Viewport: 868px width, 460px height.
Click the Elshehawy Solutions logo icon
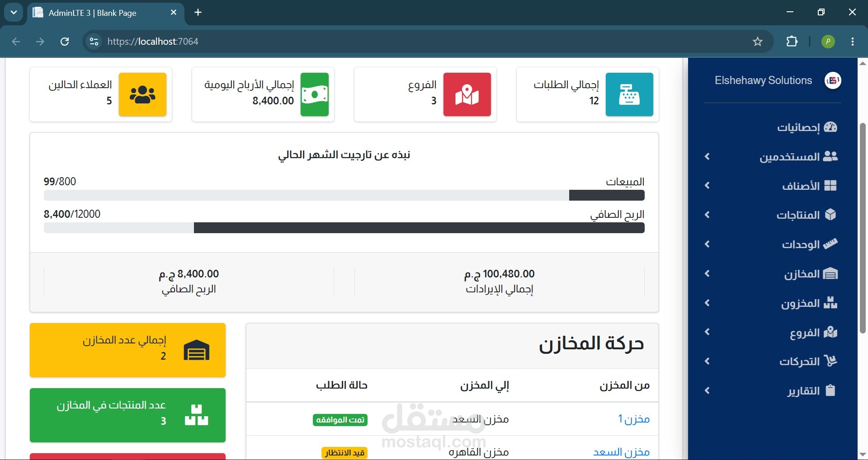coord(833,81)
